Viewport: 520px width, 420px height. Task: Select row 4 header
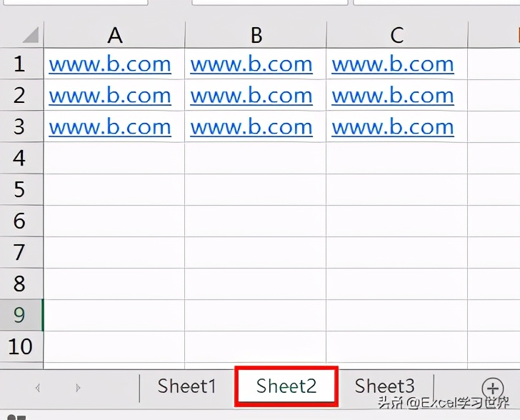tap(19, 158)
